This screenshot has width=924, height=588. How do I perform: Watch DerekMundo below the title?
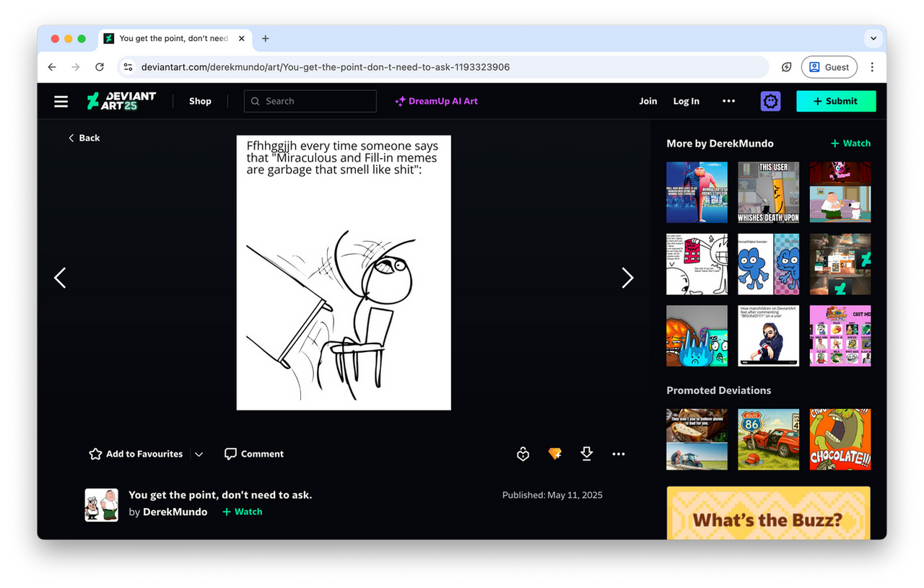point(243,512)
